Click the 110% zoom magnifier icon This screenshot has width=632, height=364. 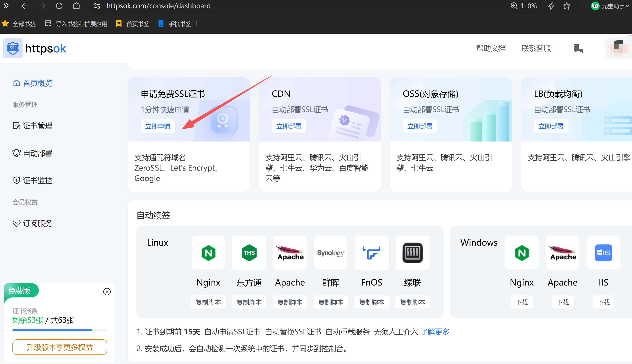point(514,6)
